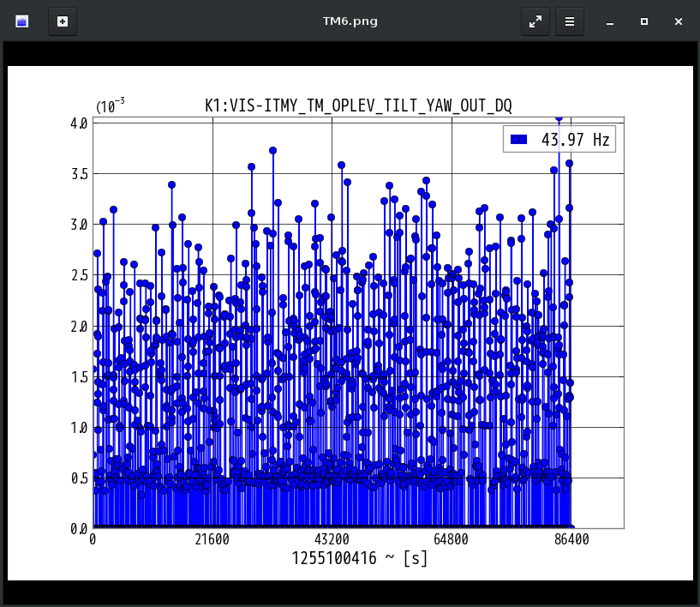The image size is (700, 607).
Task: Click the y-axis exponent label (10⁻³
Action: [111, 105]
